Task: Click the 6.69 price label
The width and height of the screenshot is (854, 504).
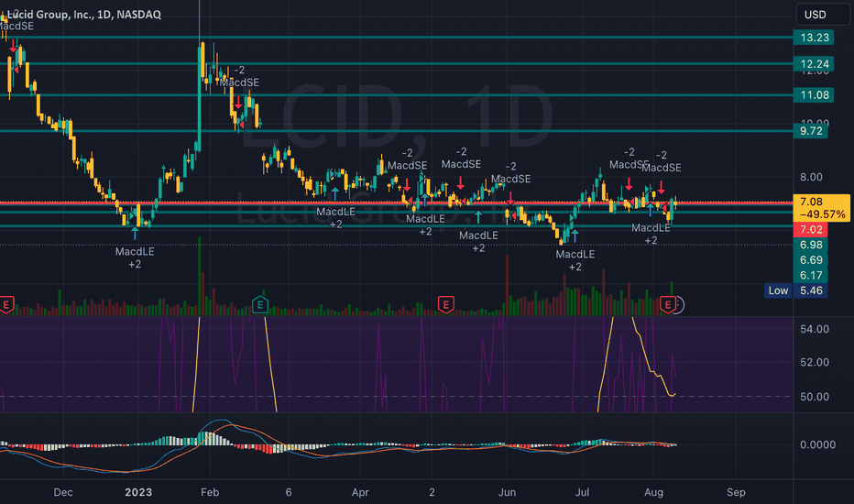Action: click(x=811, y=260)
